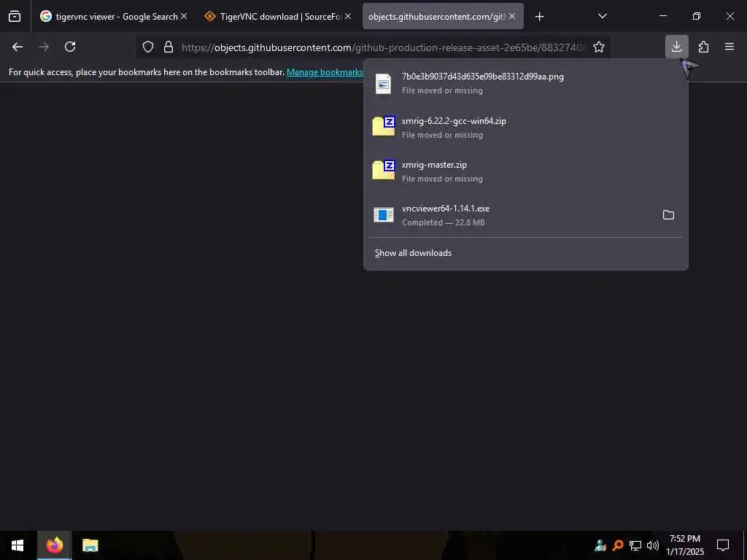The height and width of the screenshot is (560, 747).
Task: Close the Firefox window
Action: pyautogui.click(x=729, y=16)
